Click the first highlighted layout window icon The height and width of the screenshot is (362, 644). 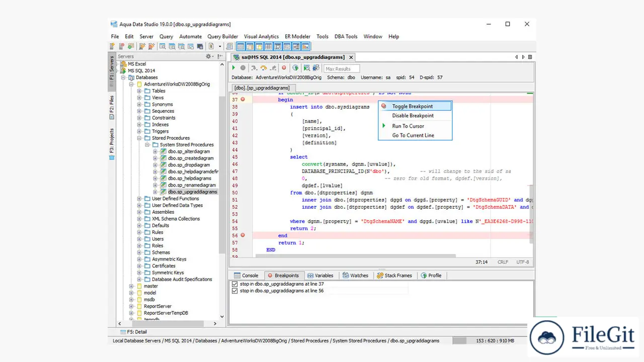click(240, 46)
